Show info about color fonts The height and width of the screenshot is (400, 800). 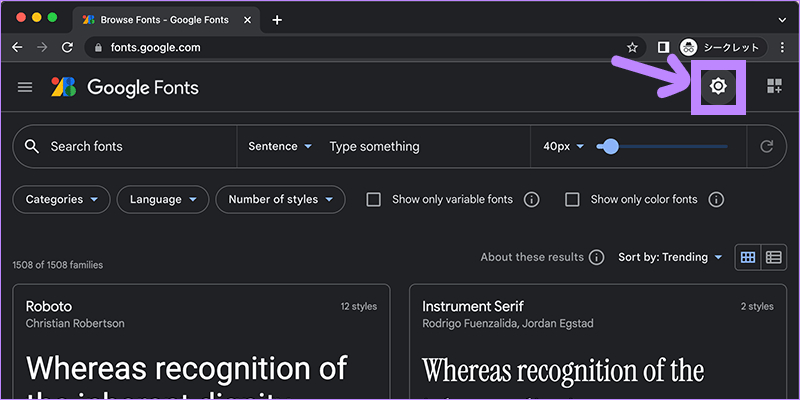(716, 199)
